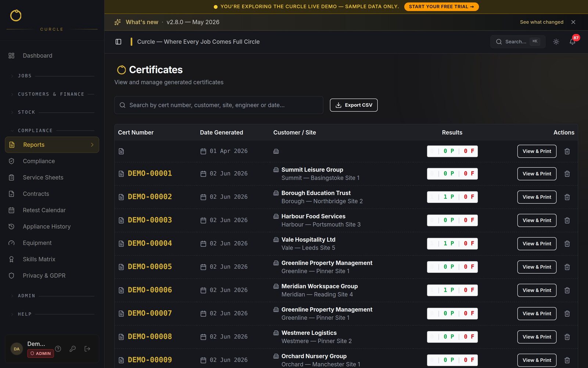Image resolution: width=588 pixels, height=368 pixels.
Task: Delete certificate DEMO-00002 via trash icon
Action: 567,197
